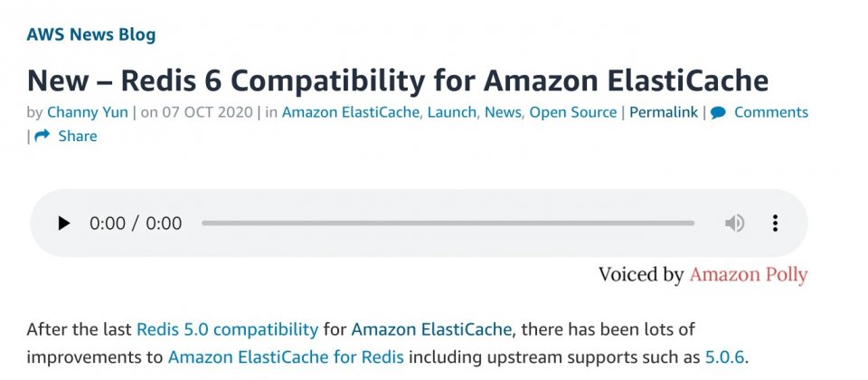
Task: Play the Amazon Polly audio recording
Action: pyautogui.click(x=64, y=223)
